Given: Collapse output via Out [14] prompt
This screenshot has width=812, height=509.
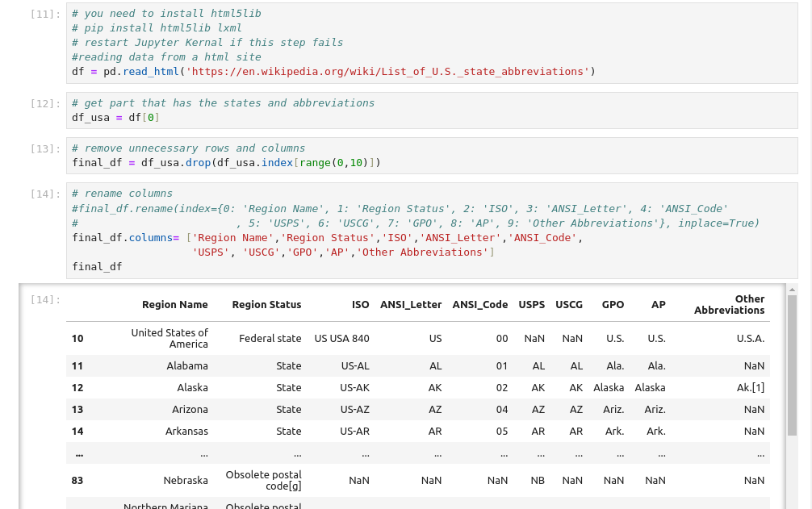Looking at the screenshot, I should click(45, 299).
